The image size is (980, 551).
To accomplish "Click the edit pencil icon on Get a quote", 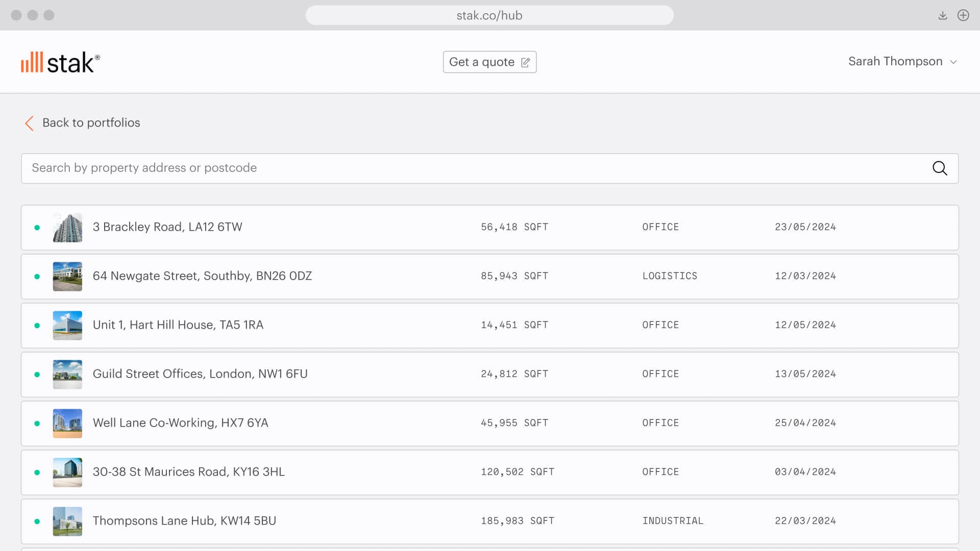I will pos(525,62).
